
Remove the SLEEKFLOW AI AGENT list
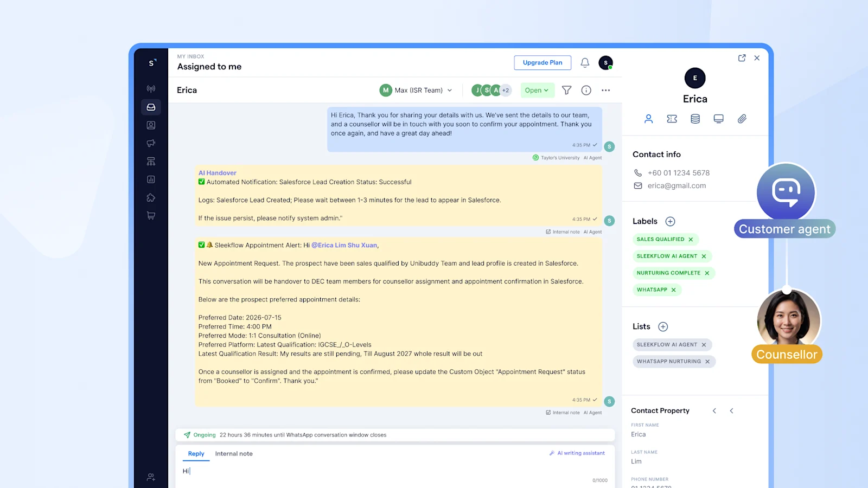coord(704,345)
